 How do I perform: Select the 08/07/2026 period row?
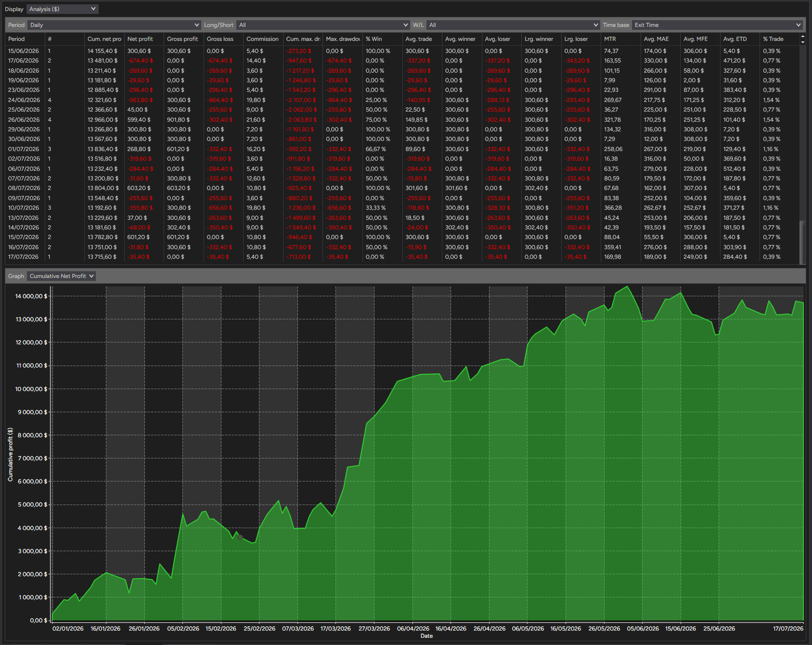402,188
